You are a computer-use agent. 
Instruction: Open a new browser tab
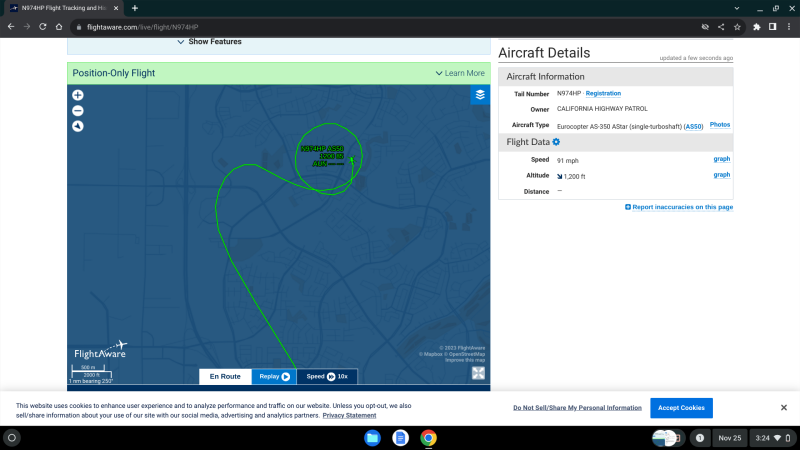click(135, 8)
